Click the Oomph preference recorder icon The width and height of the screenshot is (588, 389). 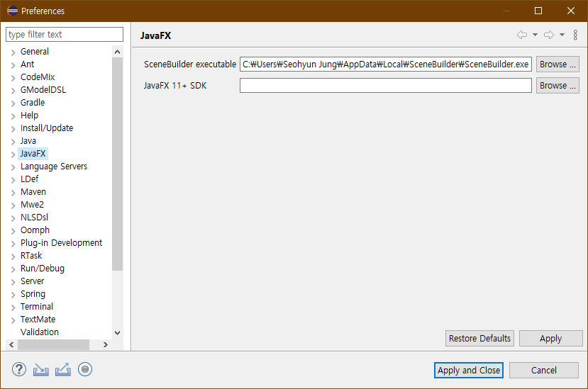(x=85, y=369)
